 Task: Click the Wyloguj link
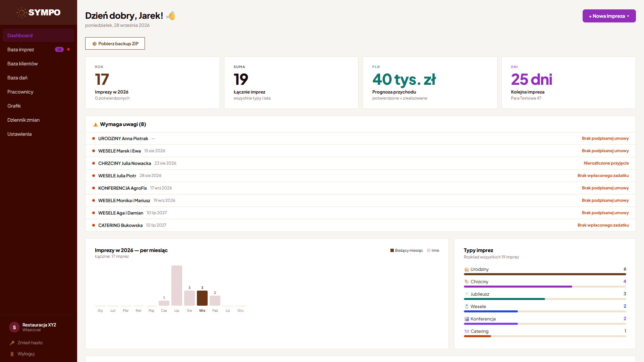point(26,354)
